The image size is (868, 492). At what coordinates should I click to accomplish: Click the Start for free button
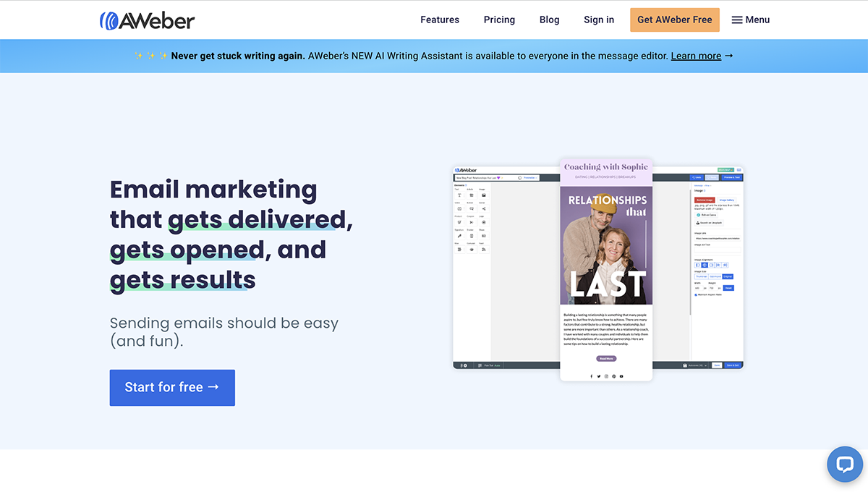click(x=172, y=388)
